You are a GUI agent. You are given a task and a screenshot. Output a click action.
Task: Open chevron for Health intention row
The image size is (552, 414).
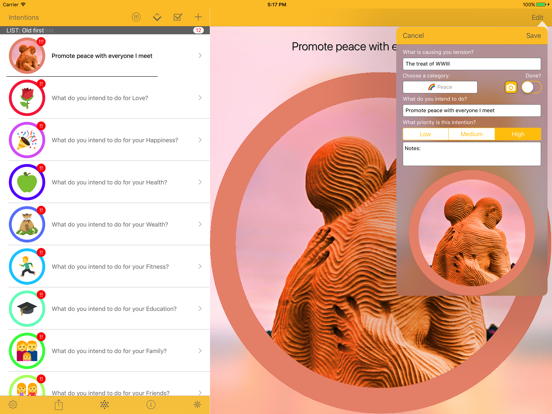coord(200,182)
